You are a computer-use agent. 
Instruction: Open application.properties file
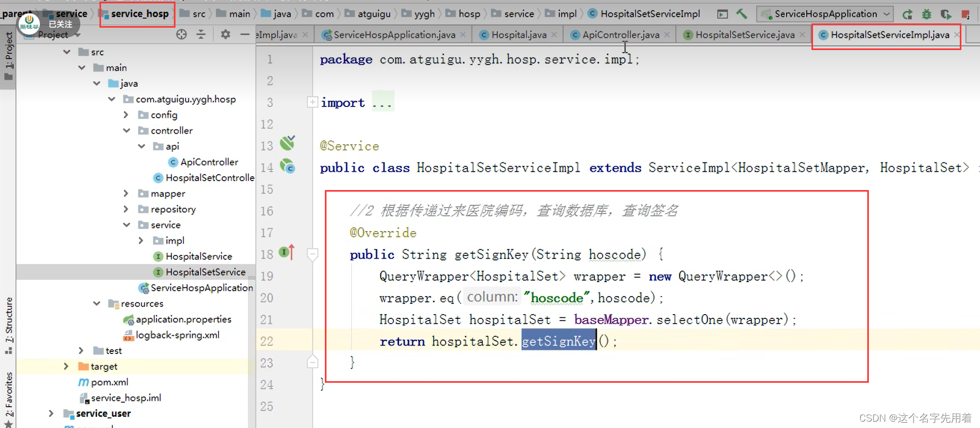(x=183, y=319)
